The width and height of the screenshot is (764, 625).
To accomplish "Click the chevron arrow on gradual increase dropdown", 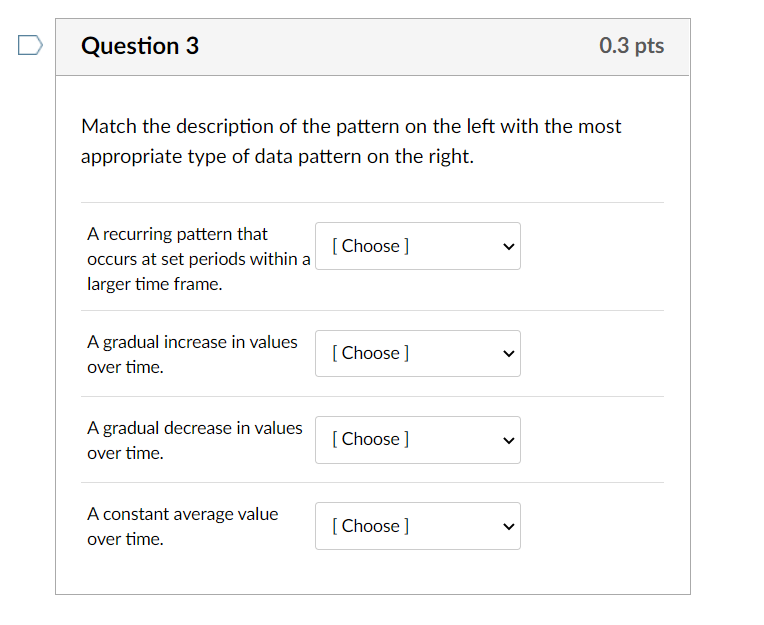I will tap(508, 354).
